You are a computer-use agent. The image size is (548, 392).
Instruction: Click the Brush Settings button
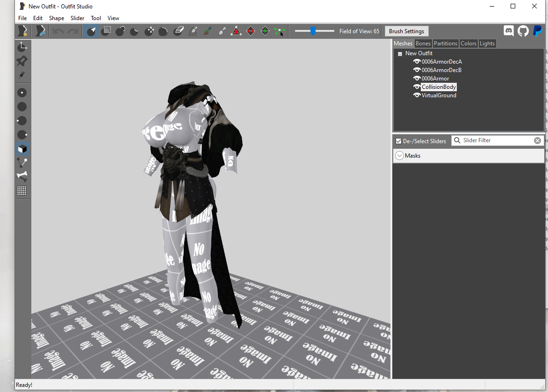pos(406,31)
